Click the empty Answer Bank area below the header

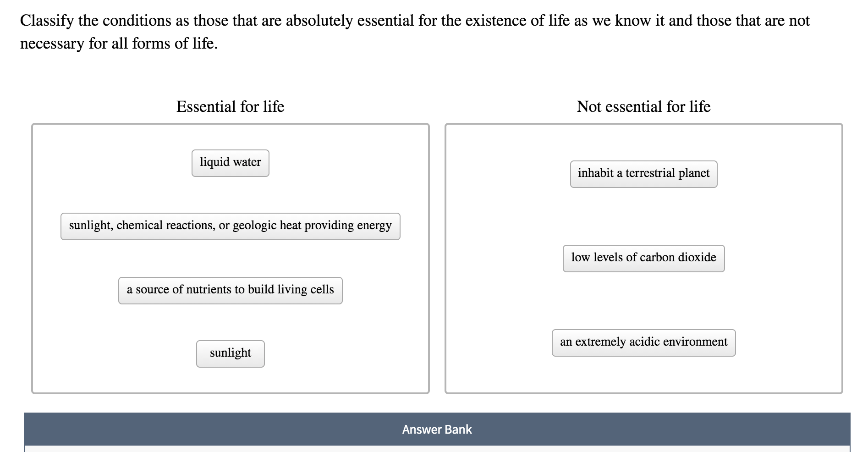tap(436, 449)
